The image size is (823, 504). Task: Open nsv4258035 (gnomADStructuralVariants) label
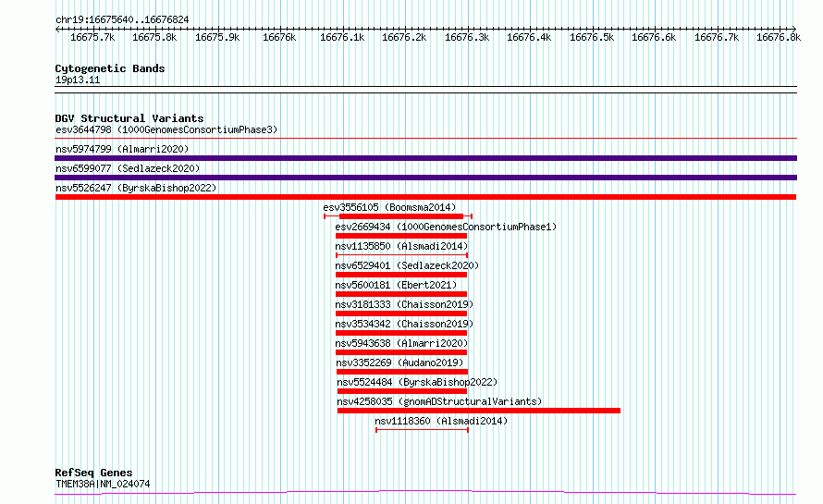(439, 401)
